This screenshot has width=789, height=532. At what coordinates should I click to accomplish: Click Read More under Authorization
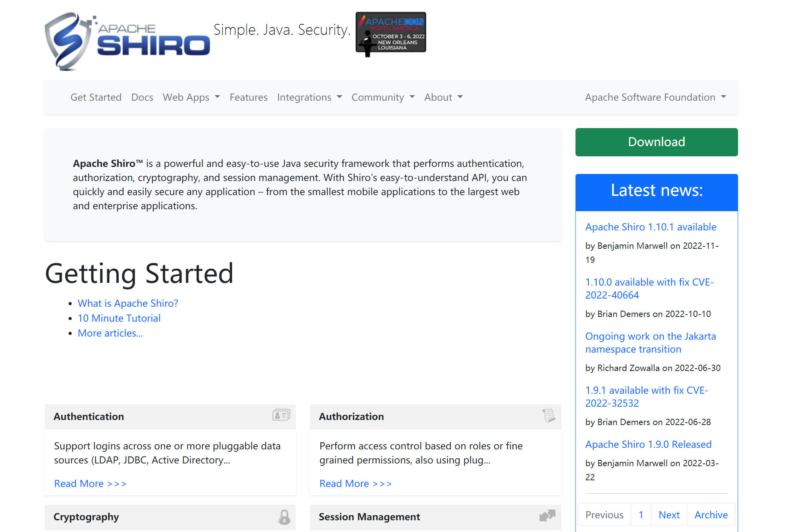pyautogui.click(x=355, y=483)
